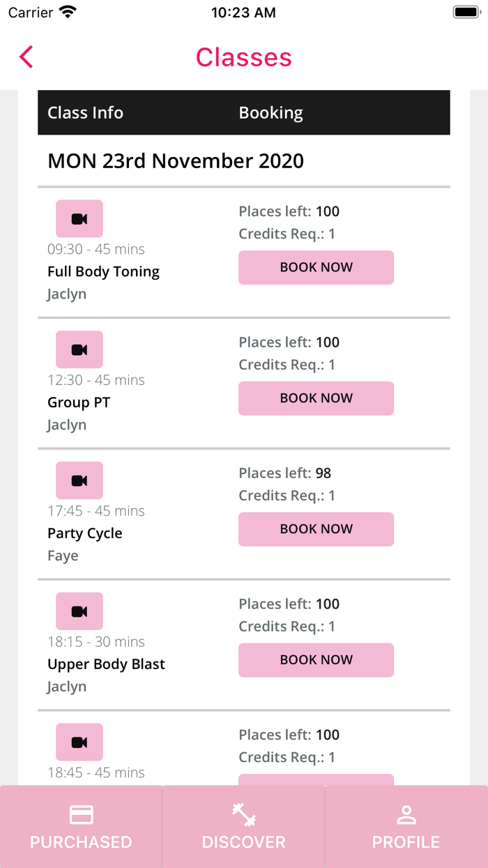Tap the Booking column header
This screenshot has width=488, height=868.
[x=270, y=113]
